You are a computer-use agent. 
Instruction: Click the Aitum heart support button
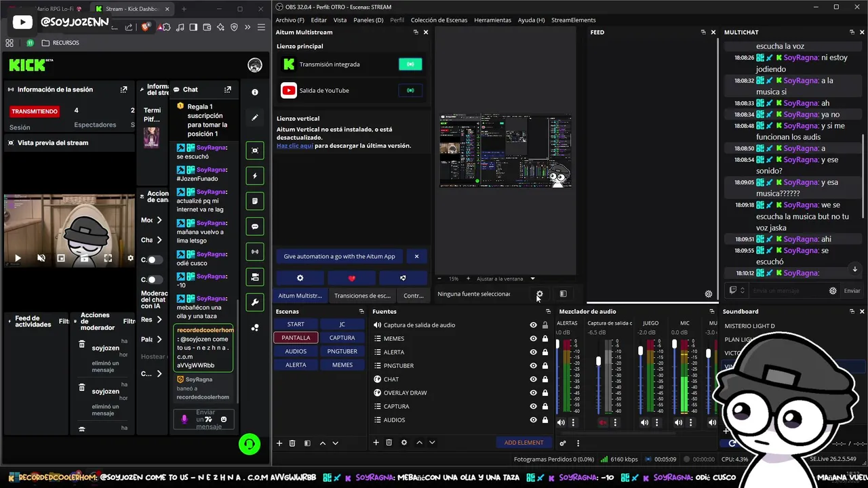[351, 278]
